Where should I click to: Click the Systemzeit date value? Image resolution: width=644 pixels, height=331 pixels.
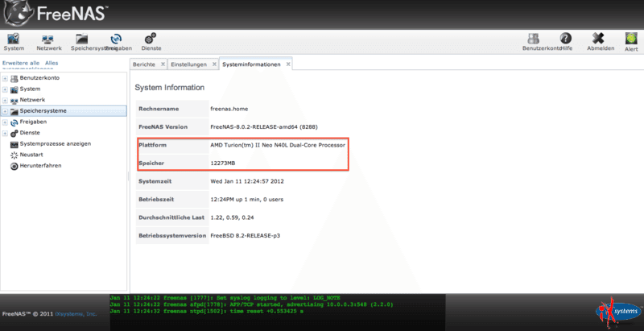247,181
